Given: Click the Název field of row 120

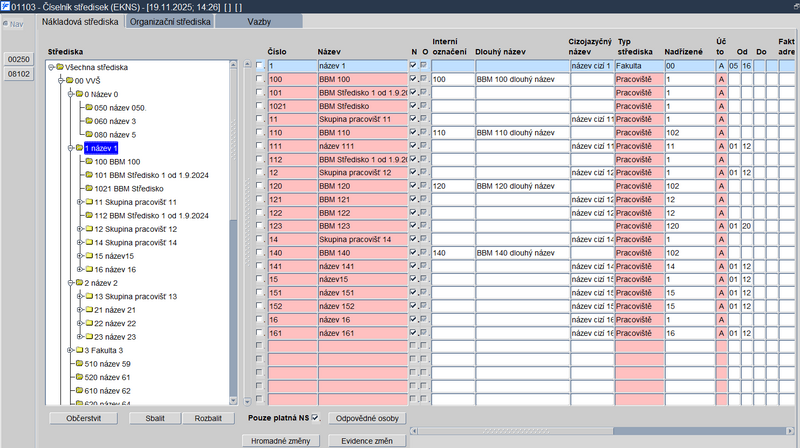Looking at the screenshot, I should click(363, 186).
